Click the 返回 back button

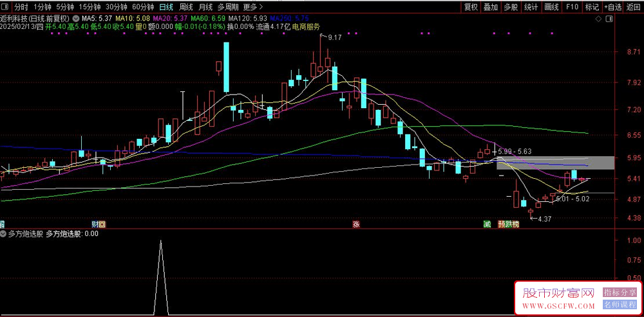634,7
